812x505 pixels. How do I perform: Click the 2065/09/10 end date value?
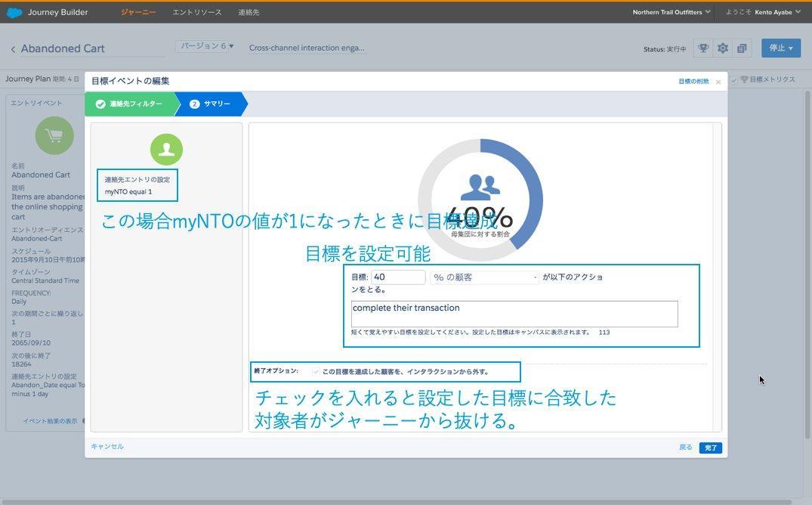(31, 342)
